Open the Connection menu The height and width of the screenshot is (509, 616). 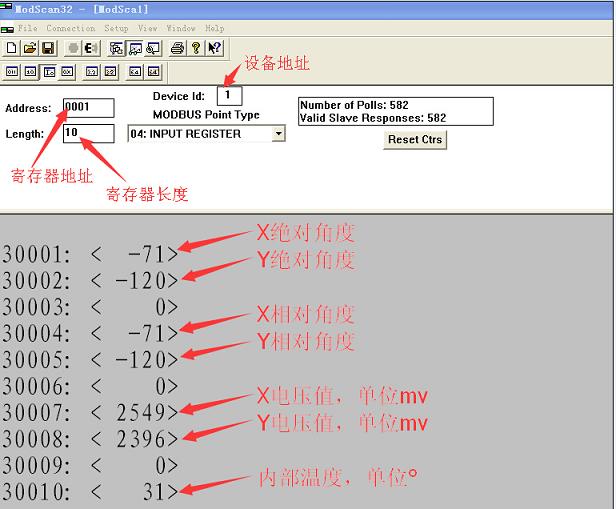click(71, 29)
